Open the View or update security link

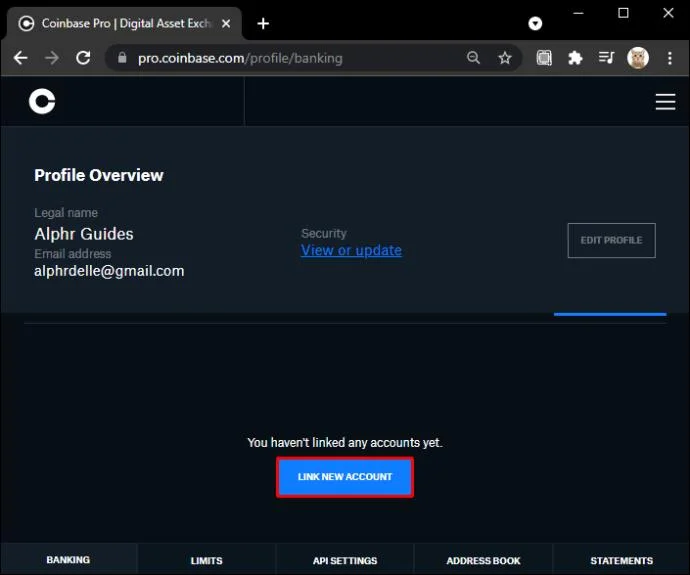(351, 250)
